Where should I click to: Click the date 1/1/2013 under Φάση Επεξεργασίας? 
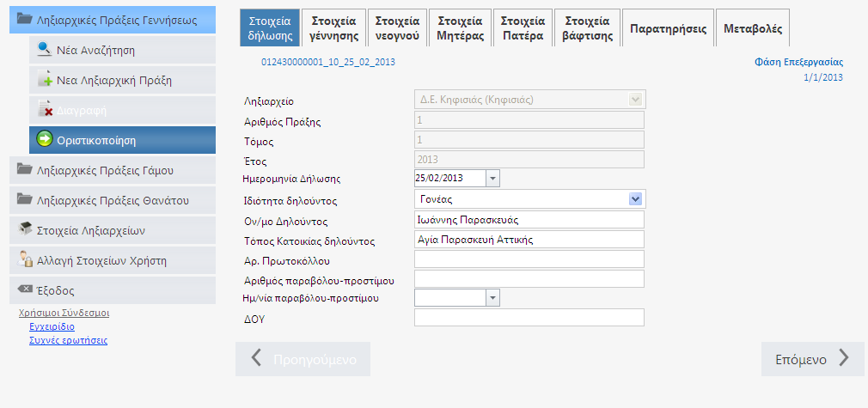823,77
